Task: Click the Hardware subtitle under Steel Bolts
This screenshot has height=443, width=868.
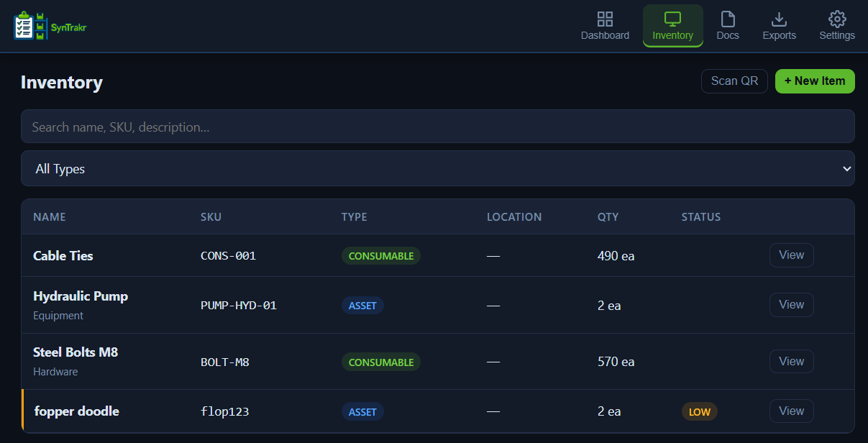Action: pyautogui.click(x=55, y=372)
